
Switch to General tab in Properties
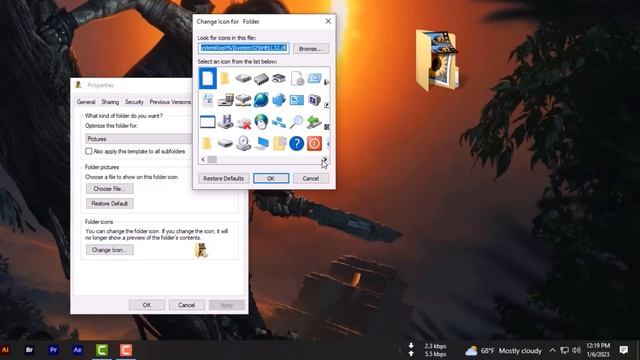pos(86,102)
